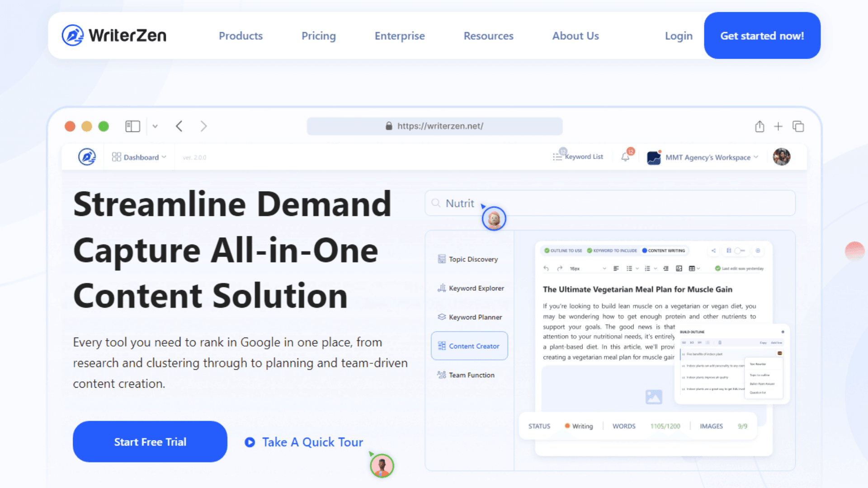Click the WriterZen dashboard logo icon

point(87,157)
